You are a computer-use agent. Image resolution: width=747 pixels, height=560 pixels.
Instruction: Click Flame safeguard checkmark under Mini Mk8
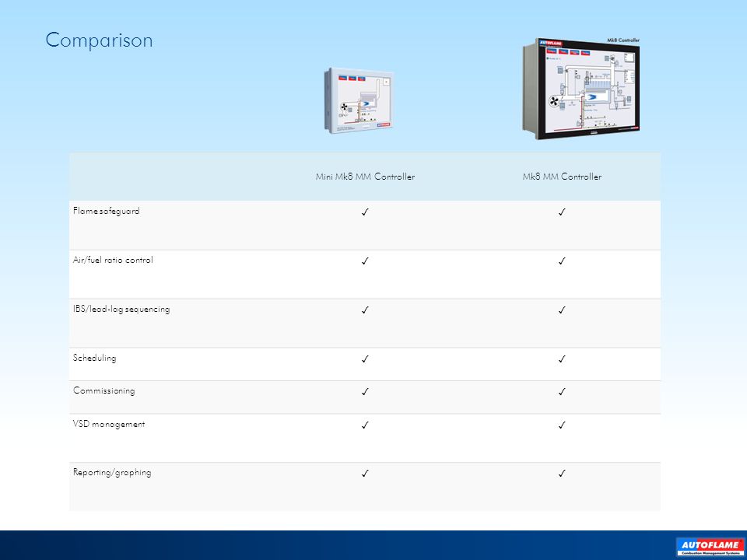pyautogui.click(x=365, y=212)
